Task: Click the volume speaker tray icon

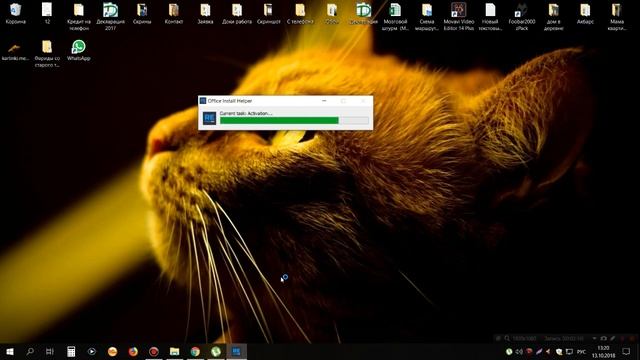Action: 519,352
